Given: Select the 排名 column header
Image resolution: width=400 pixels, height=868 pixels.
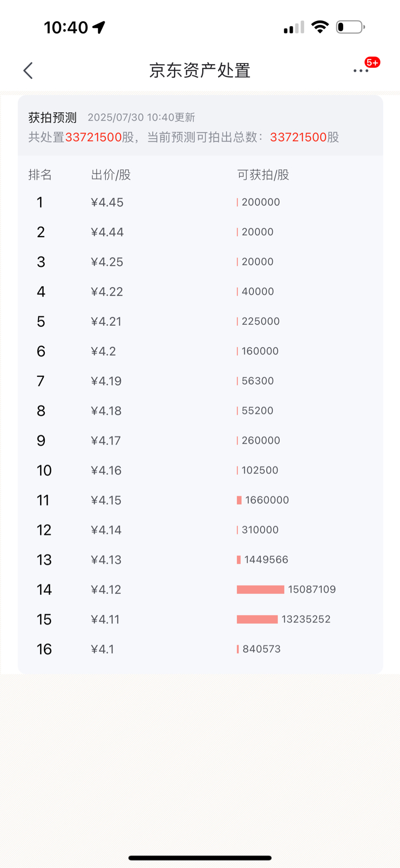Looking at the screenshot, I should pyautogui.click(x=40, y=175).
